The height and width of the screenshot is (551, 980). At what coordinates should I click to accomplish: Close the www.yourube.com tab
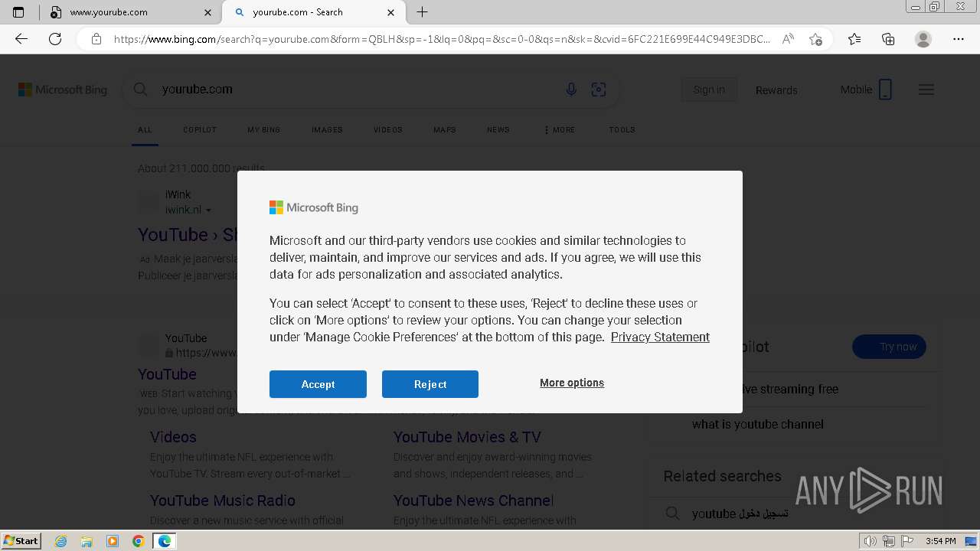(208, 12)
